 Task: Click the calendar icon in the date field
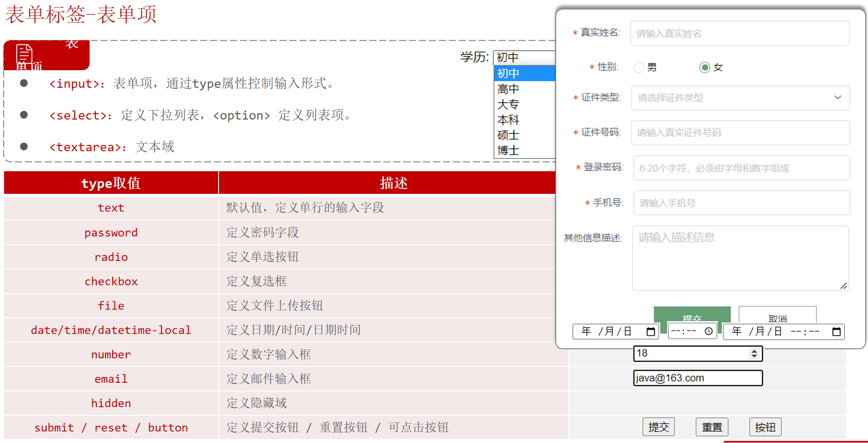[x=651, y=332]
